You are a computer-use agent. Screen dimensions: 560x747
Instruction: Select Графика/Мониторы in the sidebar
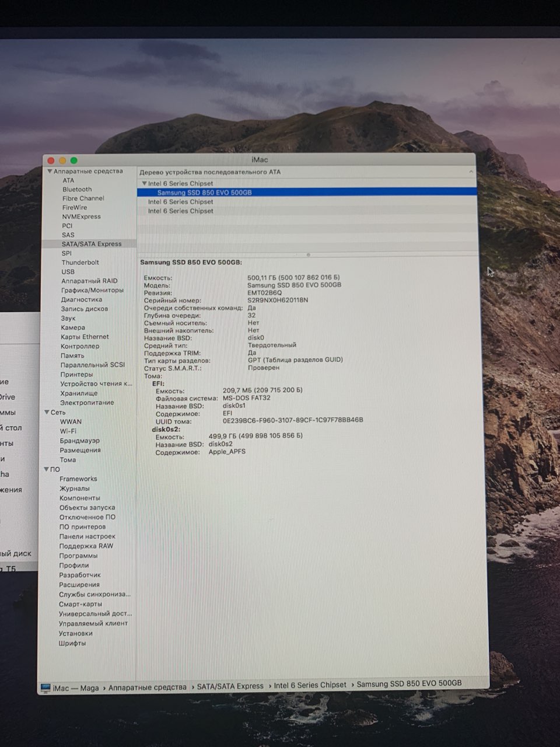92,290
